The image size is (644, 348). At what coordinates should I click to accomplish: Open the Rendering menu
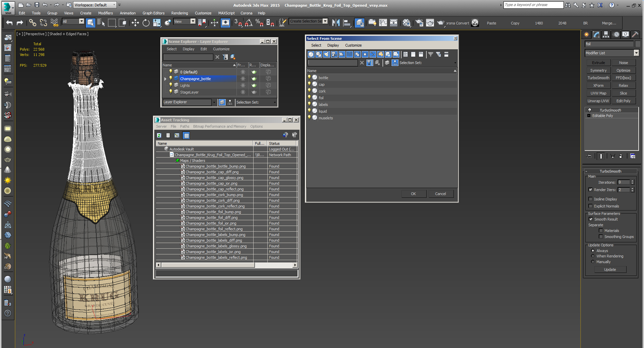tap(180, 13)
